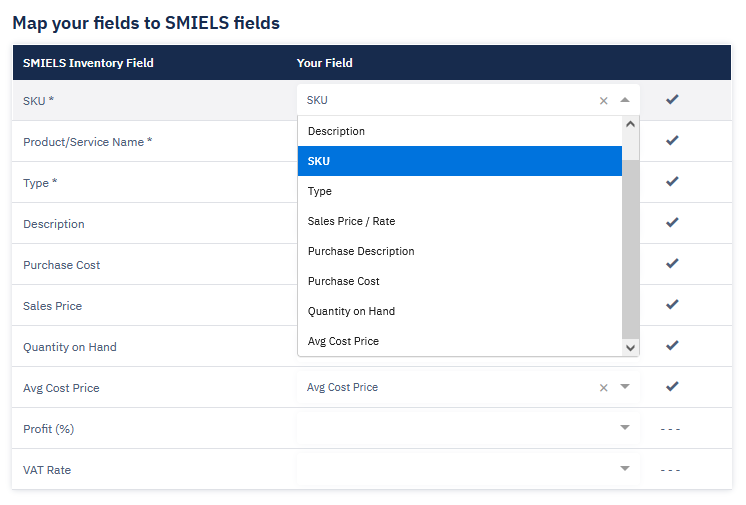
Task: Click the Description row checkmark icon
Action: [x=672, y=222]
